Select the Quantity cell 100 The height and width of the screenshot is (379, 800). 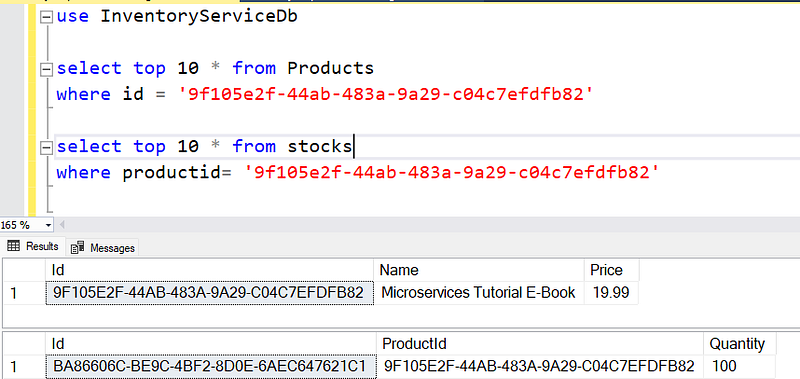[x=739, y=366]
